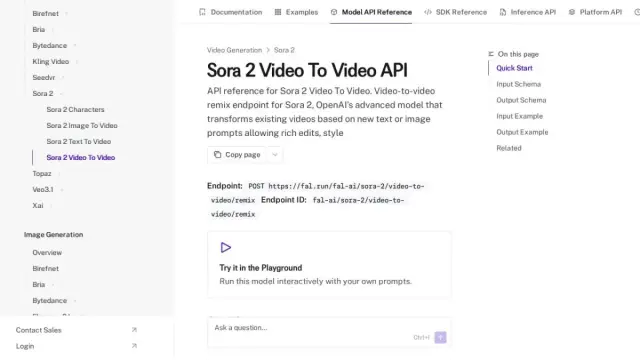The image size is (640, 360).
Task: Click the Playground play icon
Action: click(x=226, y=247)
